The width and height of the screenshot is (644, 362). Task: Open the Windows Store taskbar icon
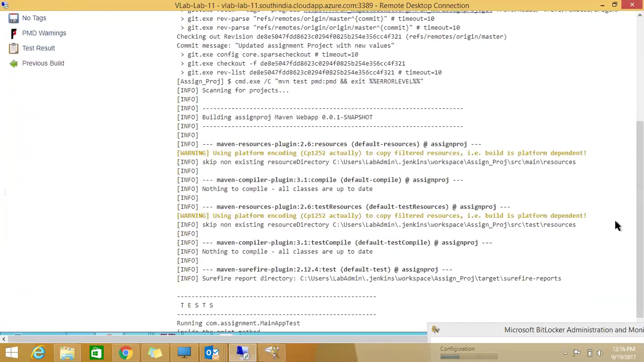[x=96, y=353]
